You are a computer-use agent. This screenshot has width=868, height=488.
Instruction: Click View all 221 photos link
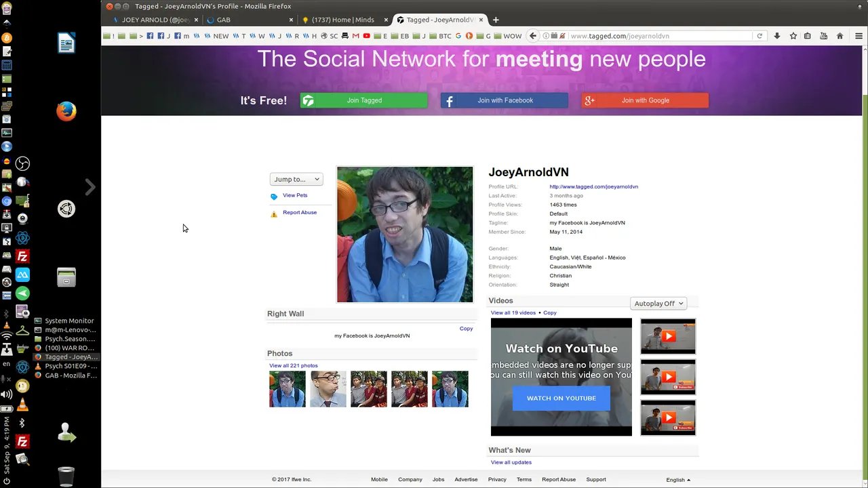tap(293, 366)
